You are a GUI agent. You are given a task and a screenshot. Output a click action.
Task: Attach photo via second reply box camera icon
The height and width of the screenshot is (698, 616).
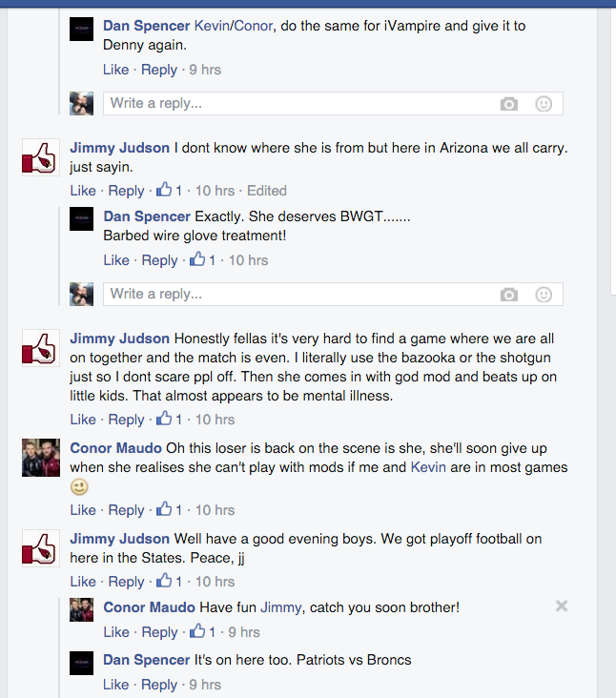[509, 295]
